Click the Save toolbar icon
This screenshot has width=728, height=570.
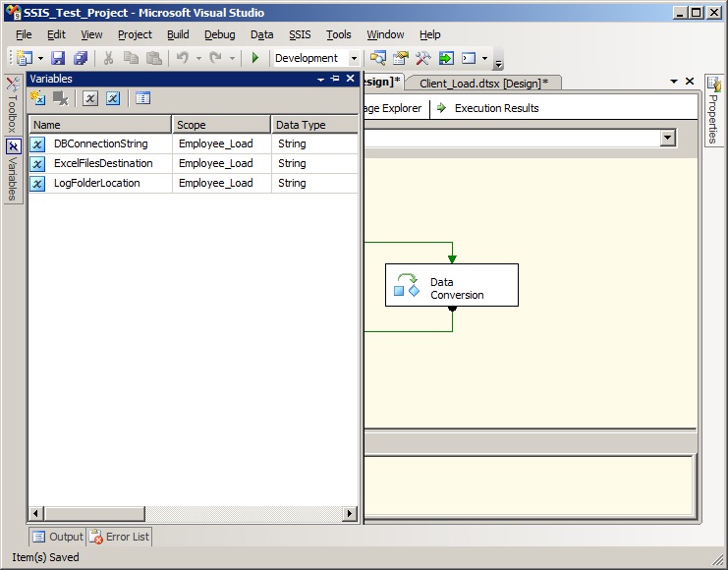58,59
